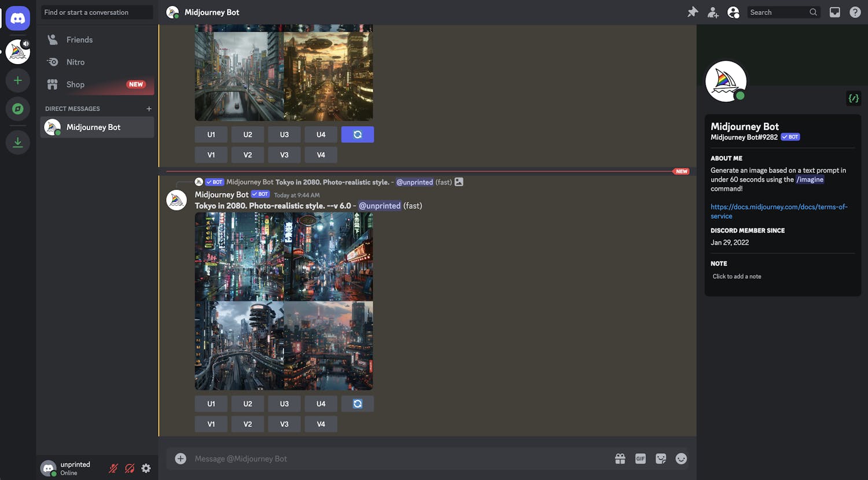Open pinned messages pin icon
Screen dimensions: 868x480
(x=693, y=12)
